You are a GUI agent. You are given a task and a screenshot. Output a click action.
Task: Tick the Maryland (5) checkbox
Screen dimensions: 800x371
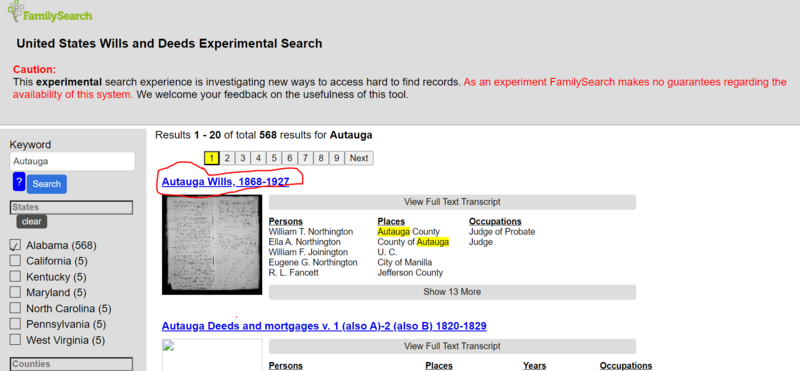coord(16,293)
